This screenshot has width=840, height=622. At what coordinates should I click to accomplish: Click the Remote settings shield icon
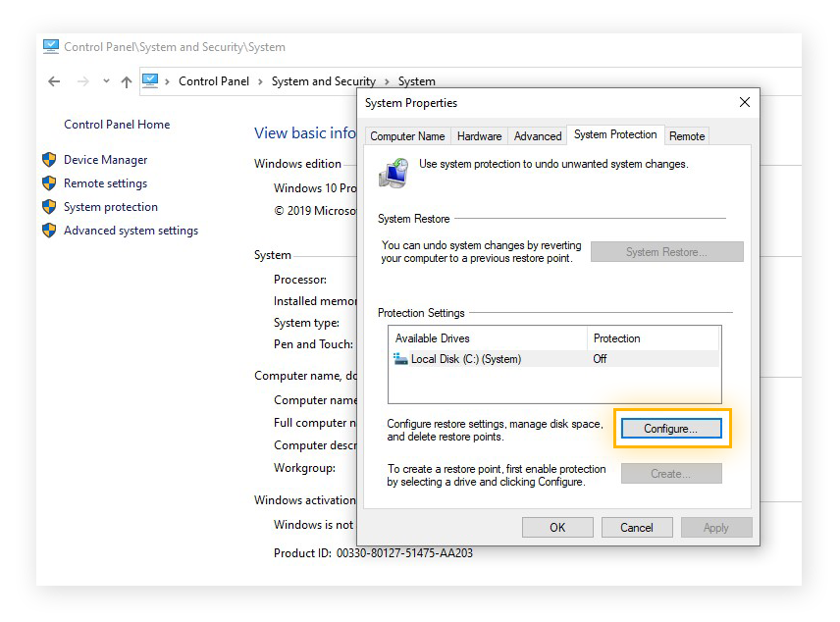click(50, 182)
